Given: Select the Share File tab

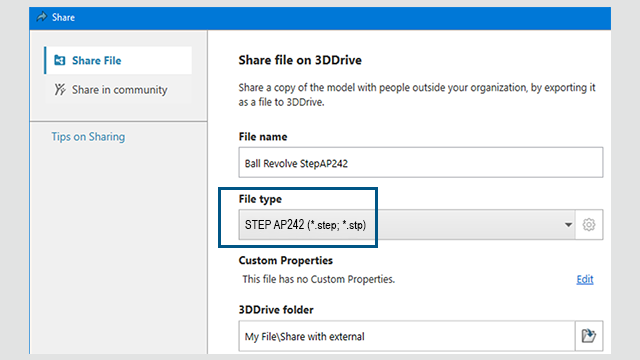Looking at the screenshot, I should [118, 60].
